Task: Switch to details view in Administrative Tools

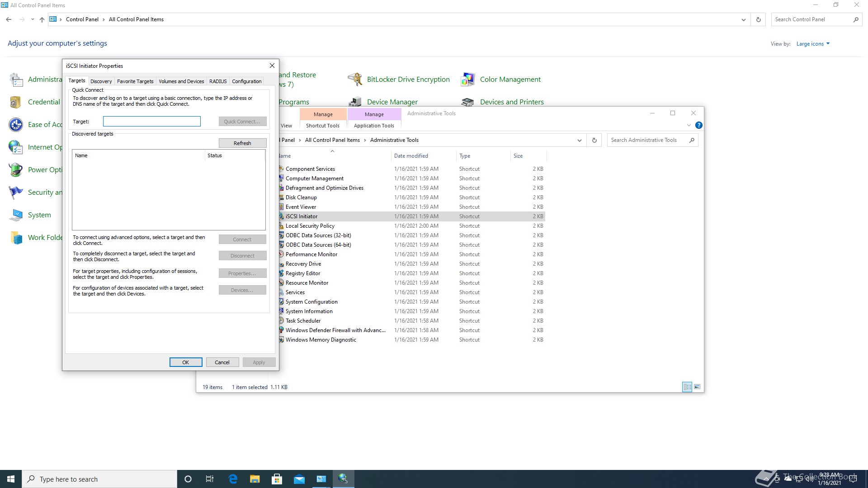Action: (x=687, y=387)
